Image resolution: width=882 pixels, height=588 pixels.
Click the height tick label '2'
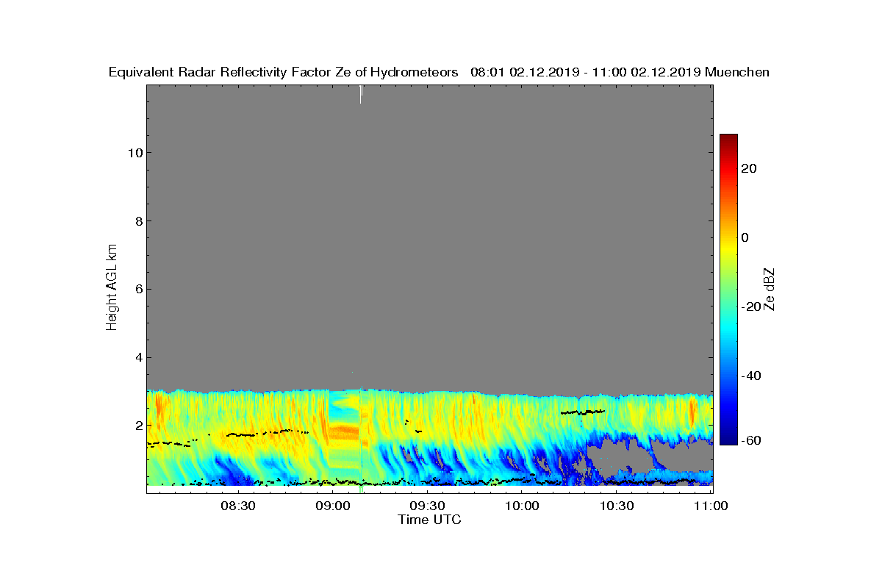pyautogui.click(x=137, y=426)
